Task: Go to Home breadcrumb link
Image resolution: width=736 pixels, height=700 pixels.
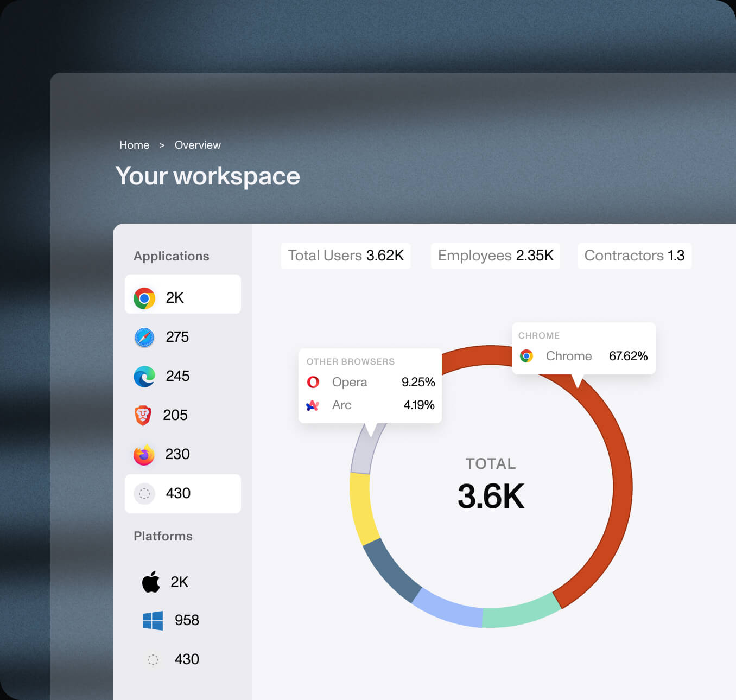Action: [x=134, y=145]
